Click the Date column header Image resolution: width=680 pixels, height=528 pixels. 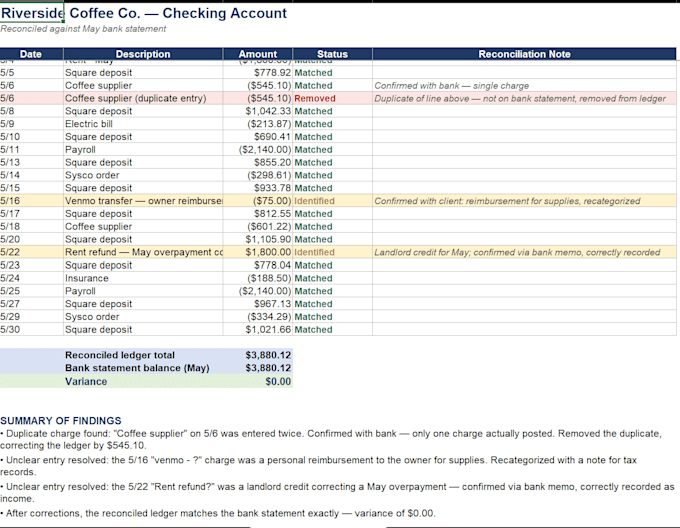[x=31, y=54]
